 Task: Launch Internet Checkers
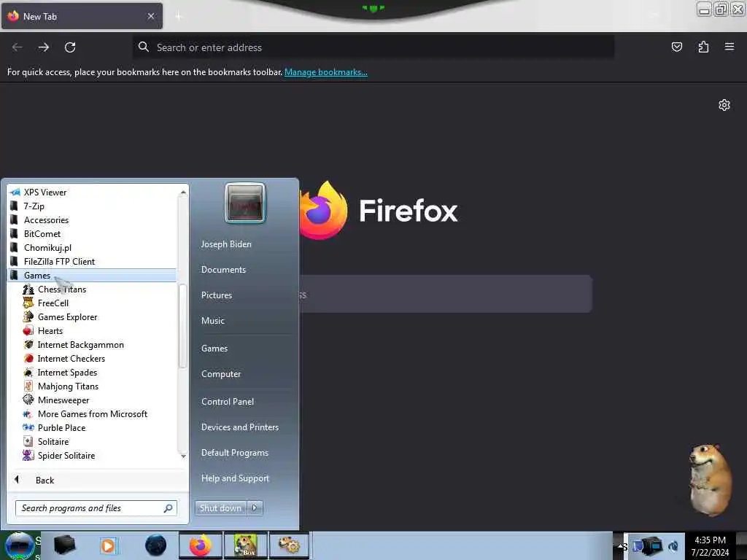pyautogui.click(x=71, y=358)
